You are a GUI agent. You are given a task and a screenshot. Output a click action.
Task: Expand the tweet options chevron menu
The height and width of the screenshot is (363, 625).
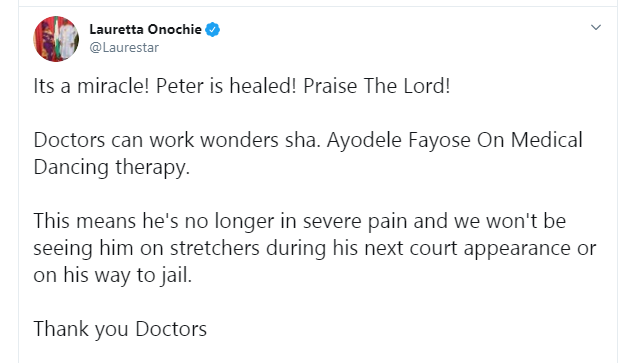[596, 27]
